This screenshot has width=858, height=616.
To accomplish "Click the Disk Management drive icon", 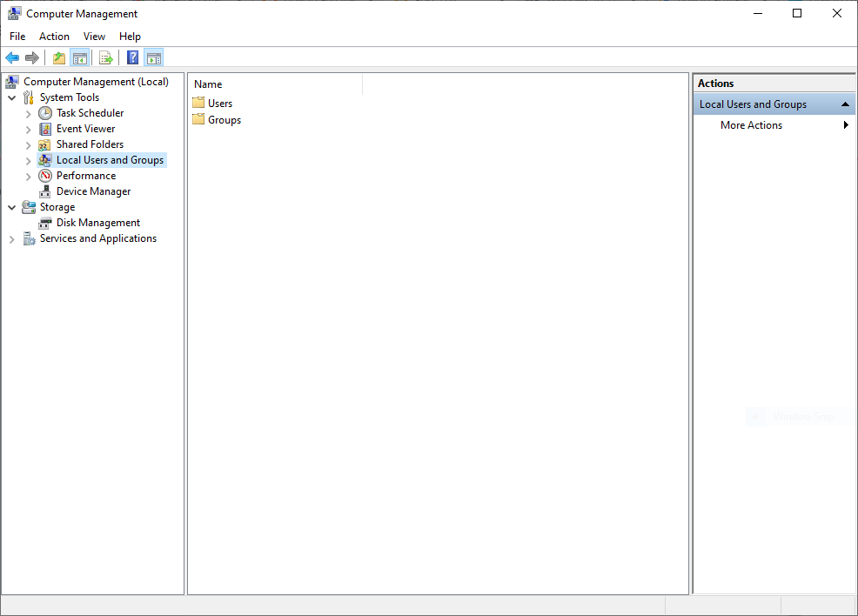I will [45, 224].
